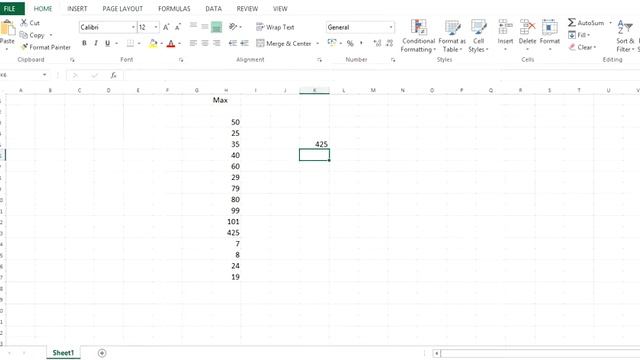Toggle underline formatting
The image size is (640, 360).
pos(107,43)
